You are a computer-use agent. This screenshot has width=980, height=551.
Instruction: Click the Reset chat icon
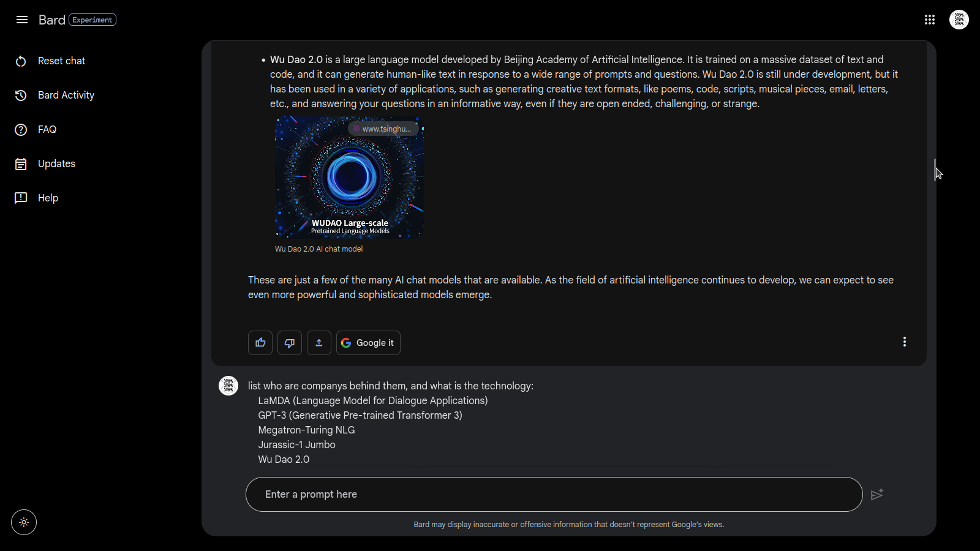pyautogui.click(x=21, y=61)
